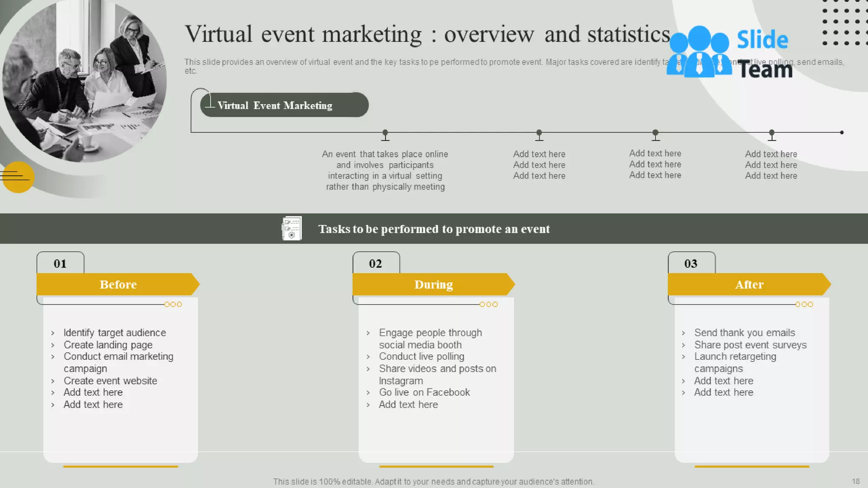Viewport: 868px width, 488px height.
Task: Click the 'Virtual Event Marketing' pill label
Action: 284,105
